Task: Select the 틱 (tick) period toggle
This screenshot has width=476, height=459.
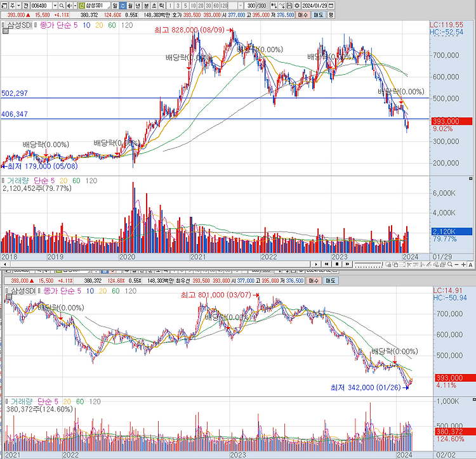Action: [161, 6]
